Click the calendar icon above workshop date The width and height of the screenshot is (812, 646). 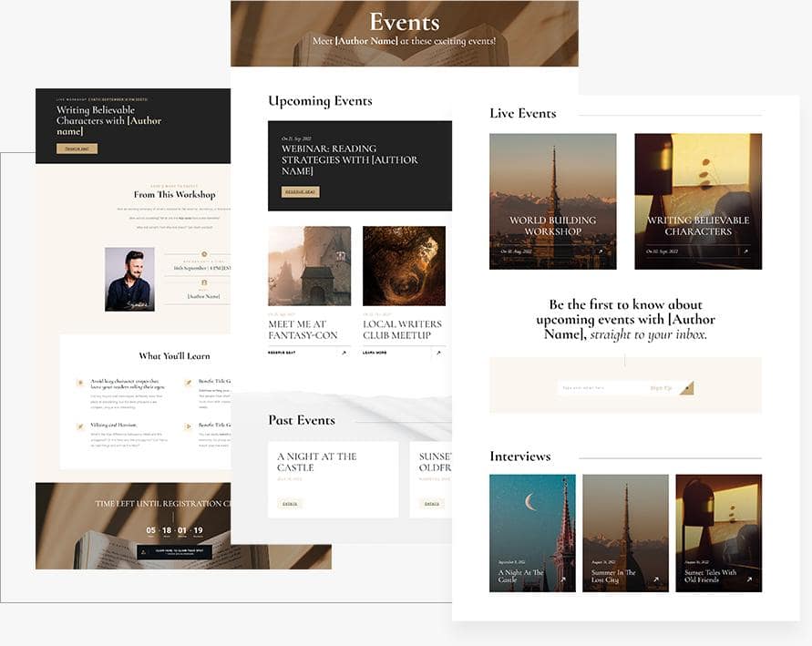[204, 254]
